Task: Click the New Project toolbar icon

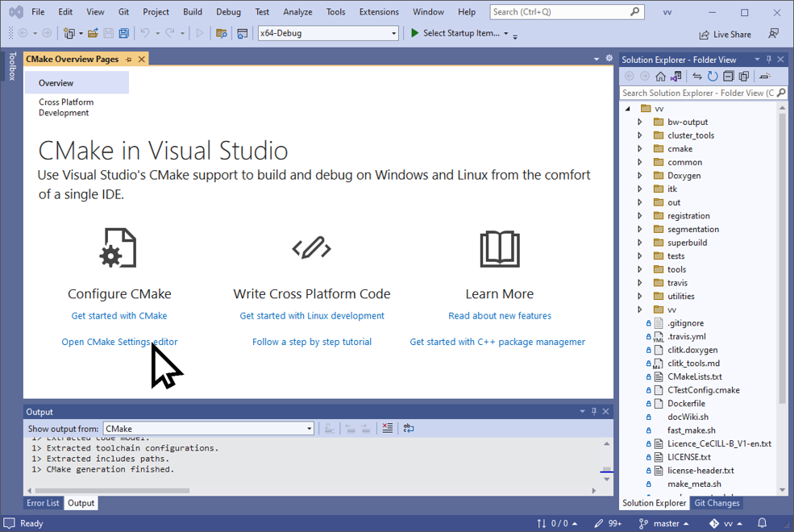Action: (69, 33)
